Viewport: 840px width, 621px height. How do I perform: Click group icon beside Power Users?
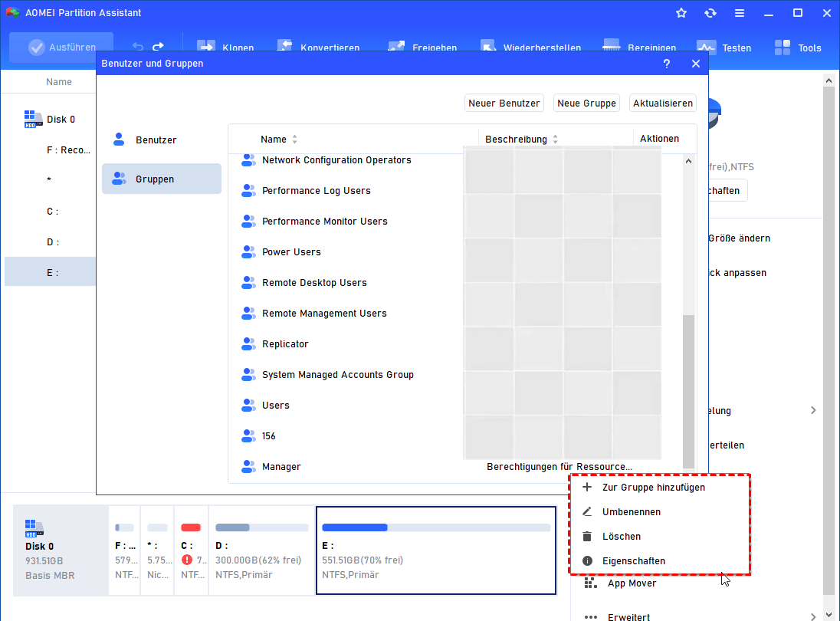click(x=248, y=251)
